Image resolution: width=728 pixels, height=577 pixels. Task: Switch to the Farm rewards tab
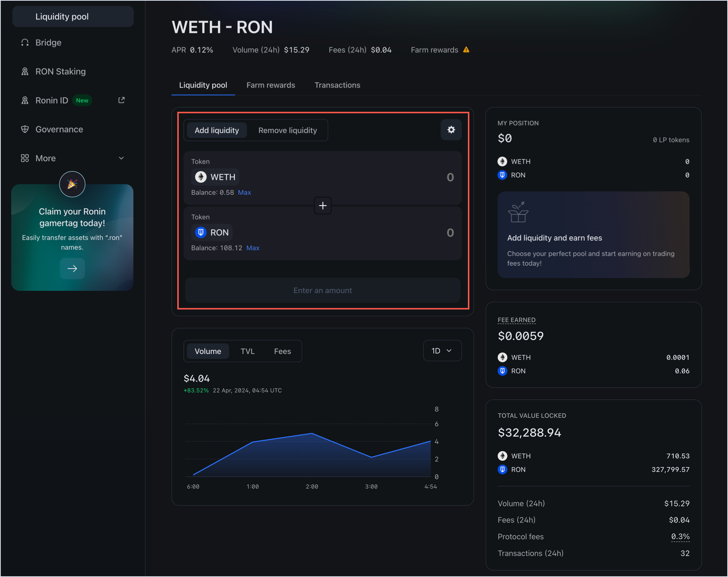coord(271,85)
